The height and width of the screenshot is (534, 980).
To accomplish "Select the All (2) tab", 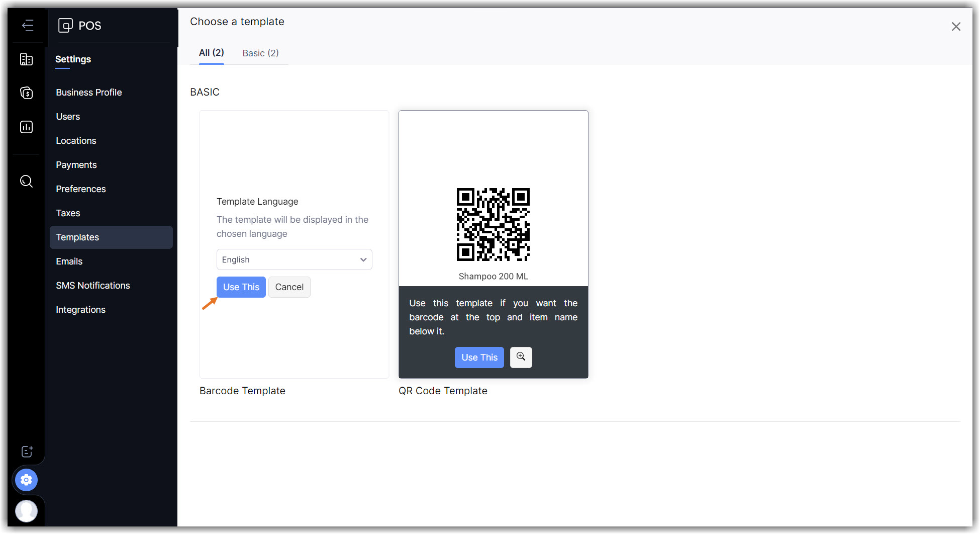I will [211, 53].
